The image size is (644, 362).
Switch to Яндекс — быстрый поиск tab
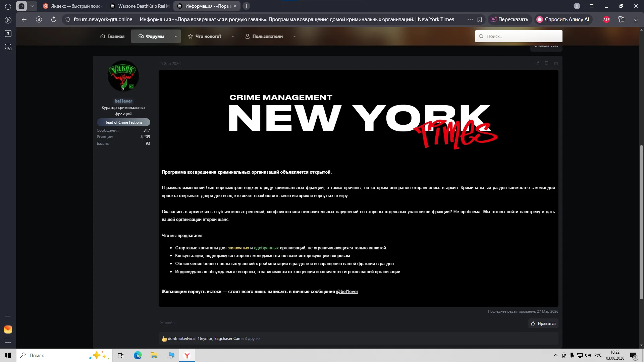(x=73, y=6)
